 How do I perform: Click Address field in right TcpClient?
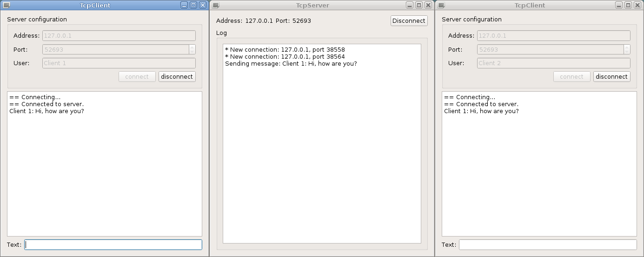click(554, 35)
